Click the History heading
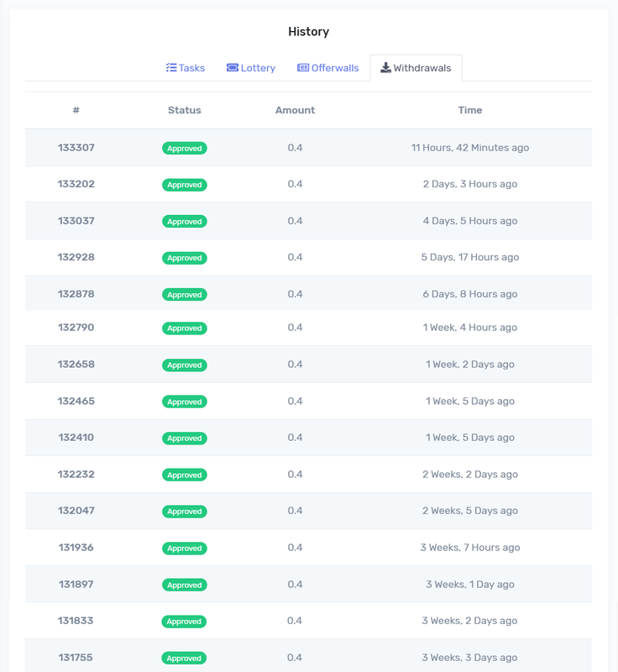 [x=309, y=32]
